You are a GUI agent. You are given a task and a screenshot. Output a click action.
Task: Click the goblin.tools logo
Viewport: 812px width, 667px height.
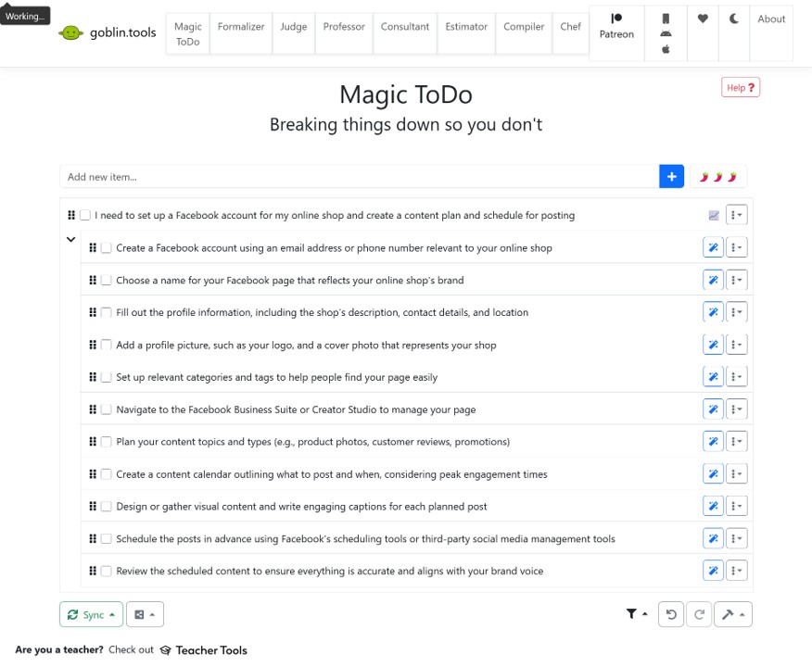click(x=108, y=31)
